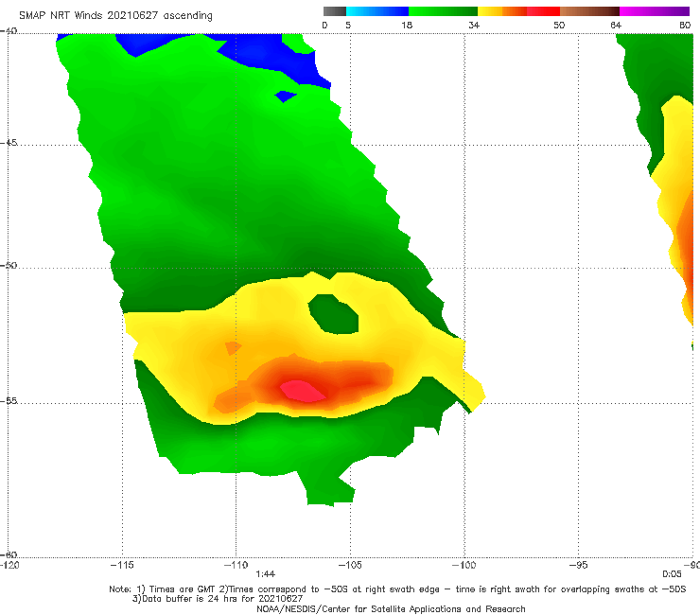This screenshot has width=700, height=615.
Task: Click the latitude label "-55" on the left axis
Action: click(x=9, y=400)
